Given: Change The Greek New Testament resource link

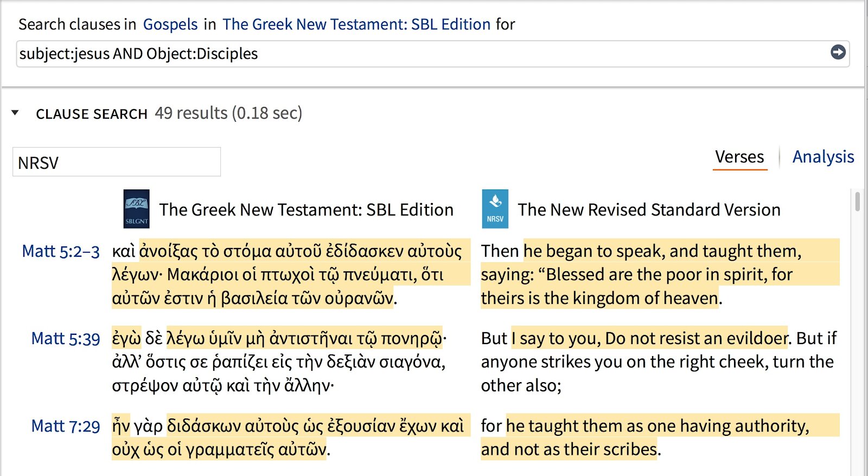Looking at the screenshot, I should (356, 24).
